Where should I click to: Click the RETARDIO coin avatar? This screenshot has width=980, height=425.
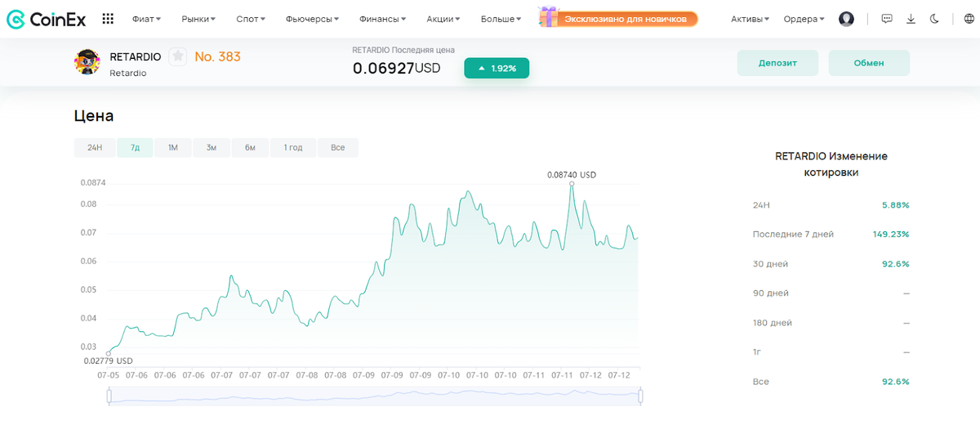[x=87, y=61]
